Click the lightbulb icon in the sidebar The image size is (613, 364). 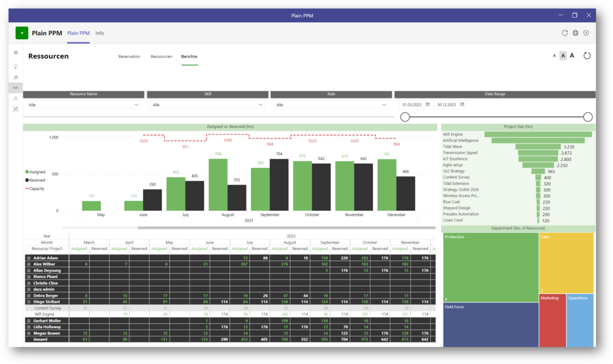[x=15, y=66]
